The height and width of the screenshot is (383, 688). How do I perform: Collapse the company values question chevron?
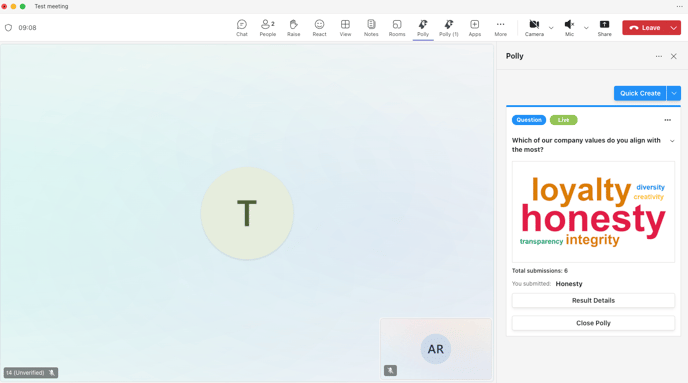tap(672, 141)
